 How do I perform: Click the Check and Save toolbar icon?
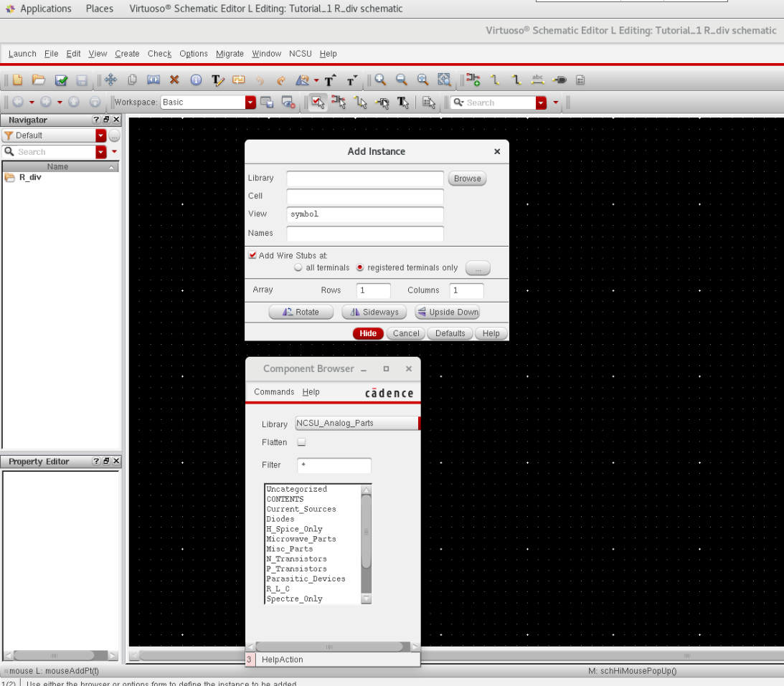point(61,80)
